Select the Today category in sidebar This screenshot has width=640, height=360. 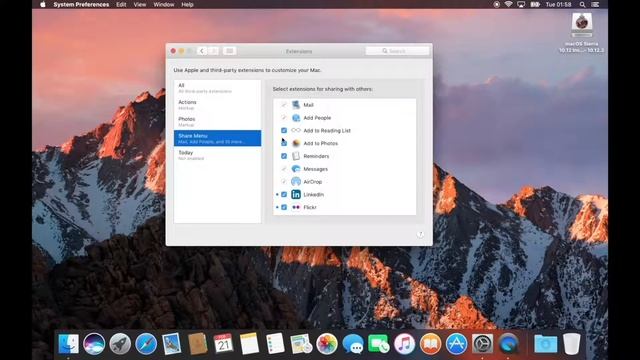(x=217, y=155)
